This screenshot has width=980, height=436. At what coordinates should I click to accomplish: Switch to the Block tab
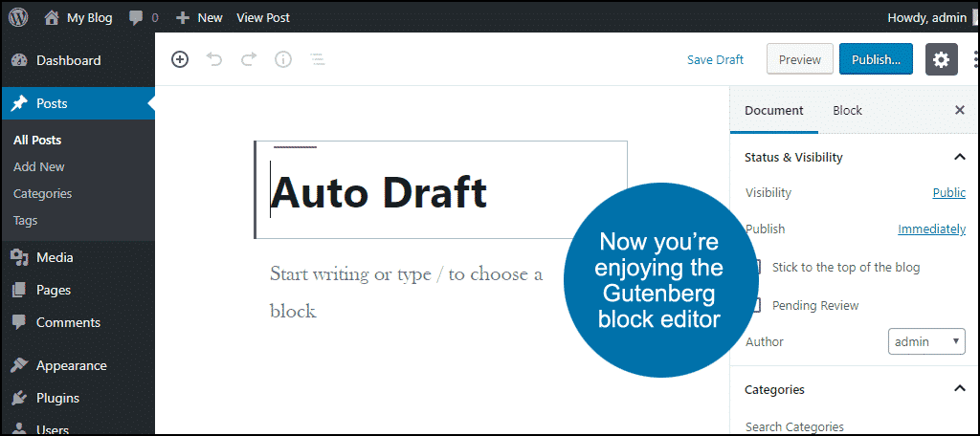pyautogui.click(x=847, y=110)
